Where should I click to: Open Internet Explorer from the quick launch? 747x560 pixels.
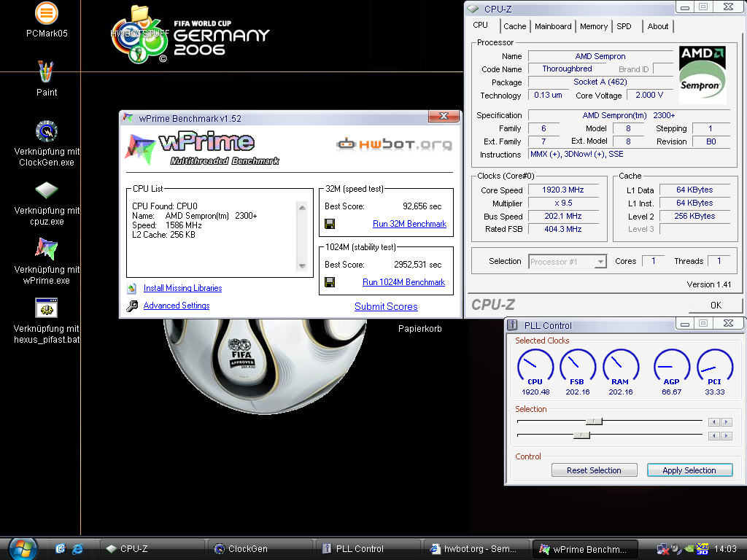tap(77, 548)
